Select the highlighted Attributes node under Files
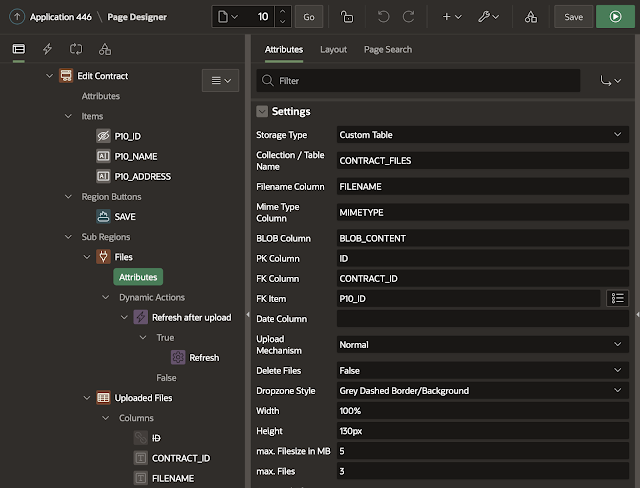This screenshot has height=488, width=640. (x=138, y=277)
